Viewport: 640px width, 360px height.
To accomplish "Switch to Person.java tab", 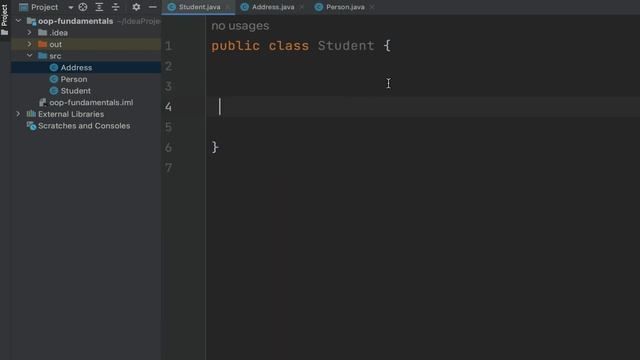I will pos(345,7).
